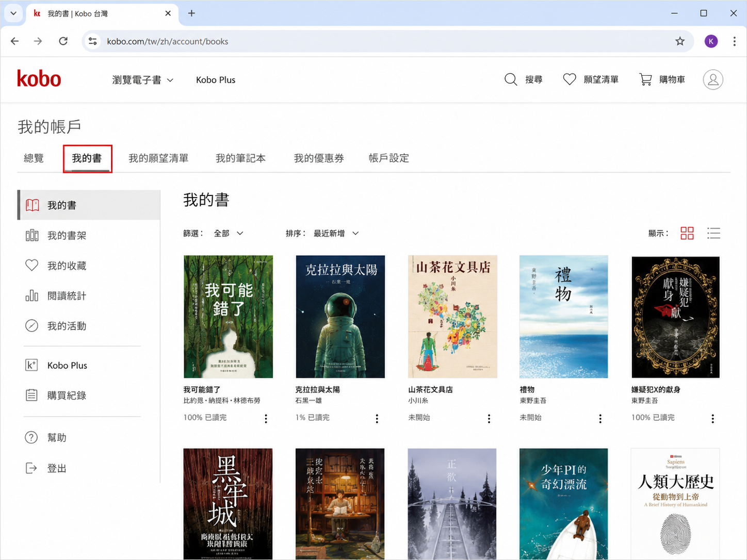Viewport: 747px width, 560px height.
Task: Open Chrome profile K avatar
Action: (711, 41)
